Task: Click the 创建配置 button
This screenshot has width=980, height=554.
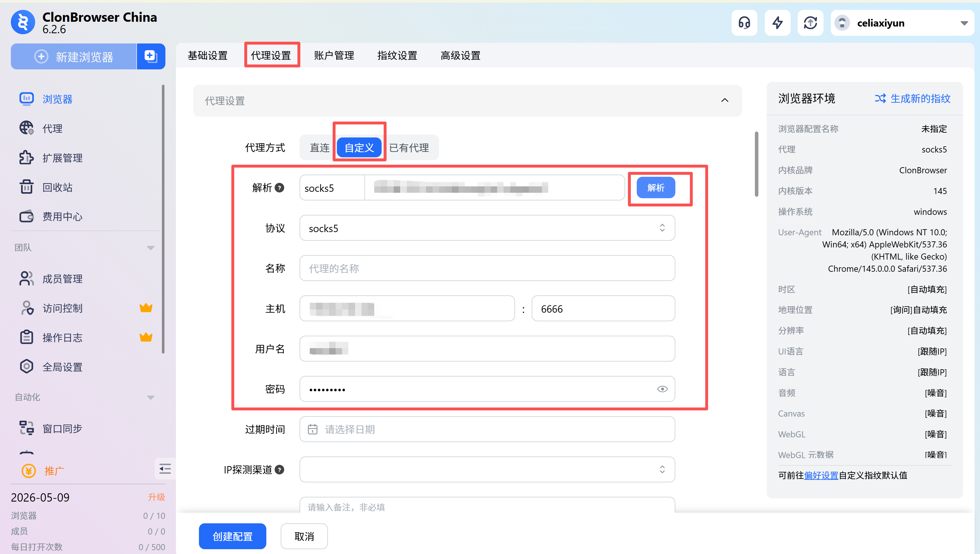Action: (x=232, y=536)
